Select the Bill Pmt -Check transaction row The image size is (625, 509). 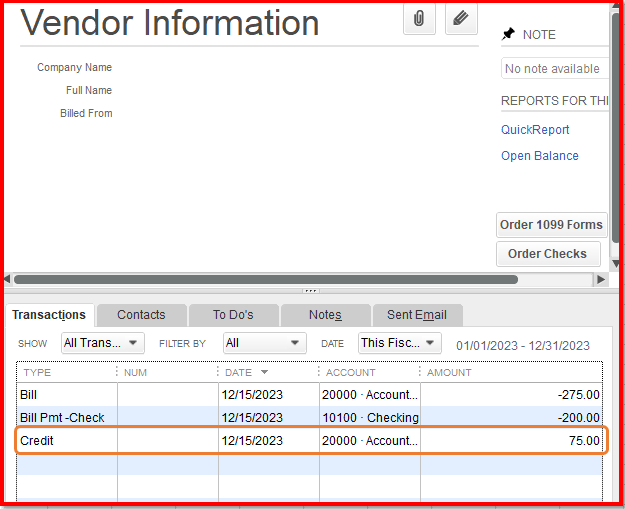pos(309,417)
